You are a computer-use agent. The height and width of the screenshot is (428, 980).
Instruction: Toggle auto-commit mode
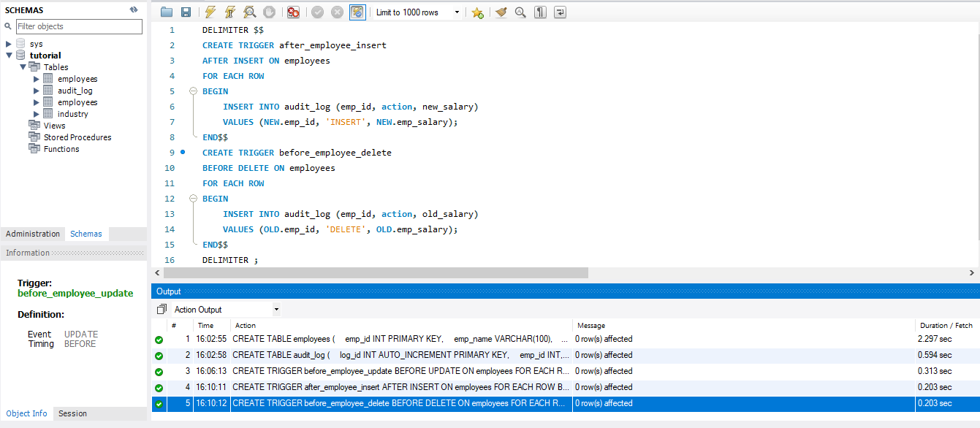(357, 12)
